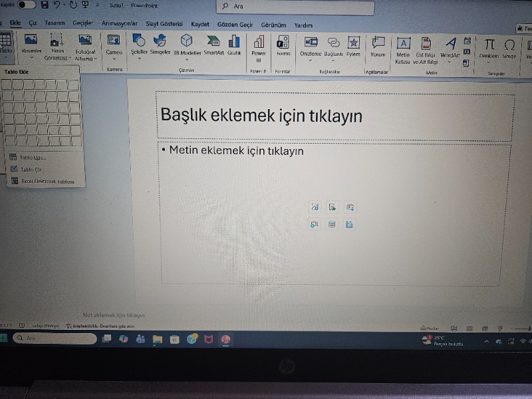532x399 pixels.
Task: Click PowerPoint icon in the taskbar
Action: coord(225,340)
